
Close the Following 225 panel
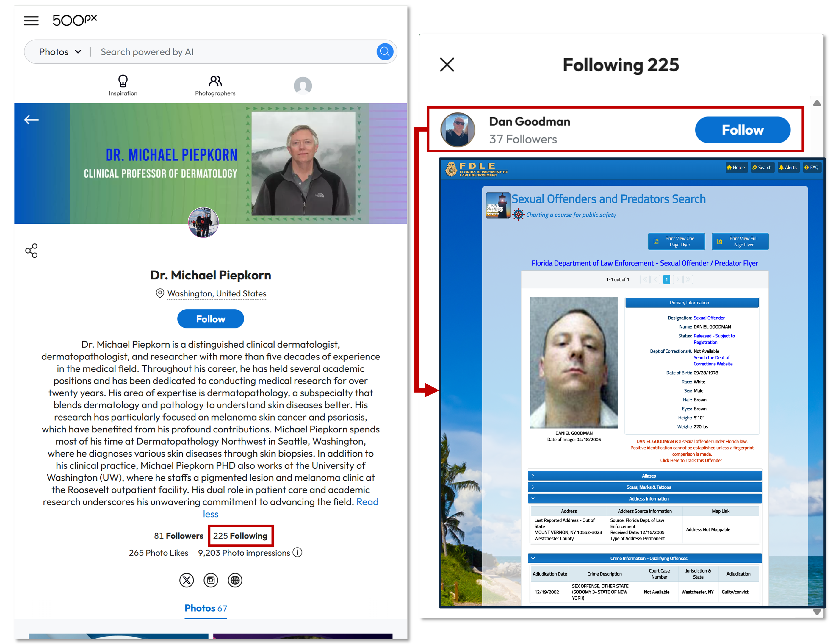tap(447, 65)
